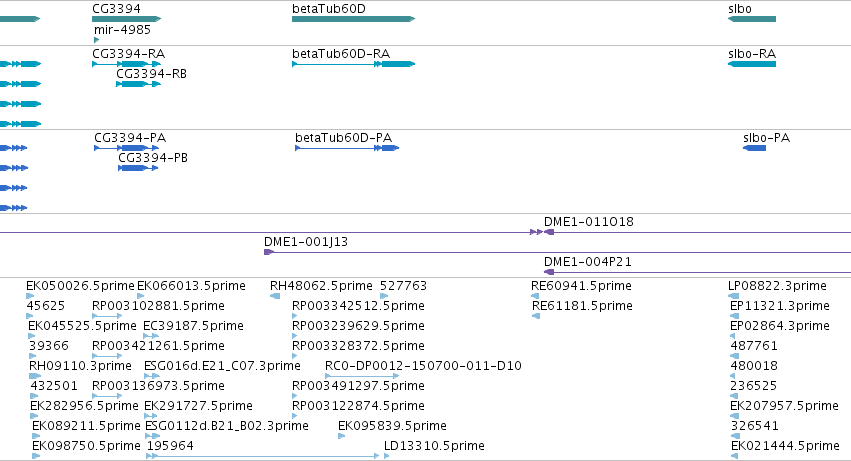Click the slbo-PA protein bar
The width and height of the screenshot is (851, 461).
pyautogui.click(x=754, y=148)
